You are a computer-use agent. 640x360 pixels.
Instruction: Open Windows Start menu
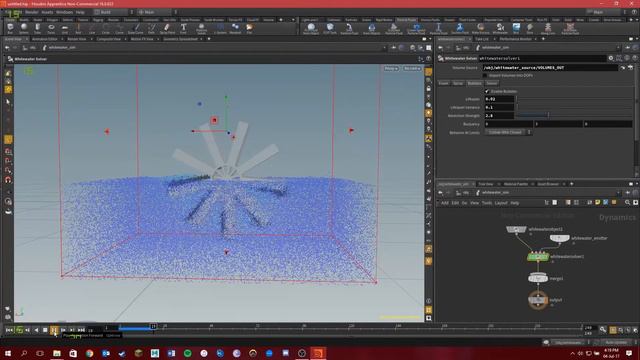pyautogui.click(x=8, y=353)
